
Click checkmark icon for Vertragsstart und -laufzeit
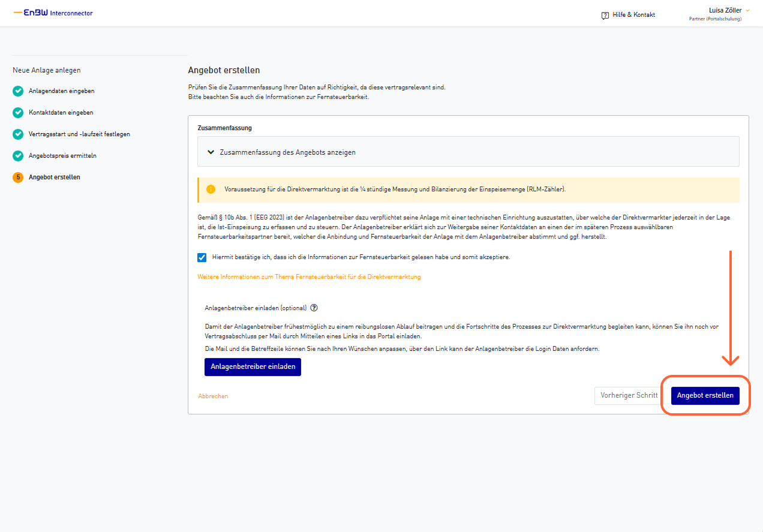tap(19, 134)
